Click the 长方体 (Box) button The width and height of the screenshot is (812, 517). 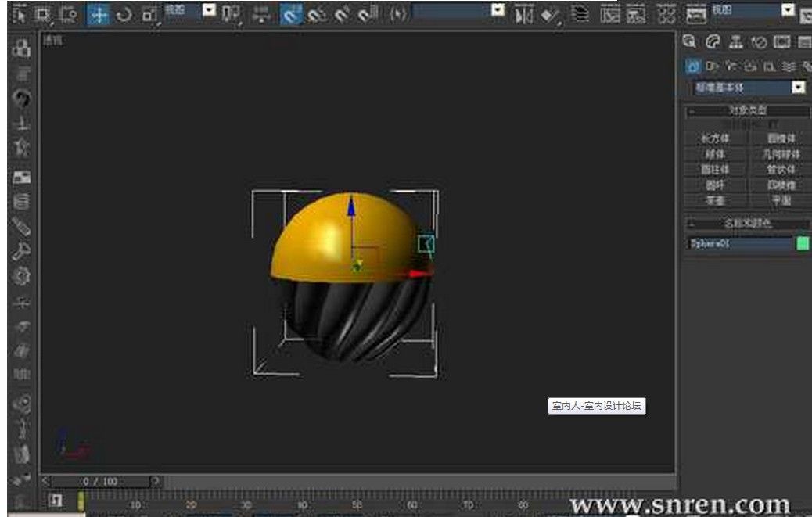tap(715, 138)
